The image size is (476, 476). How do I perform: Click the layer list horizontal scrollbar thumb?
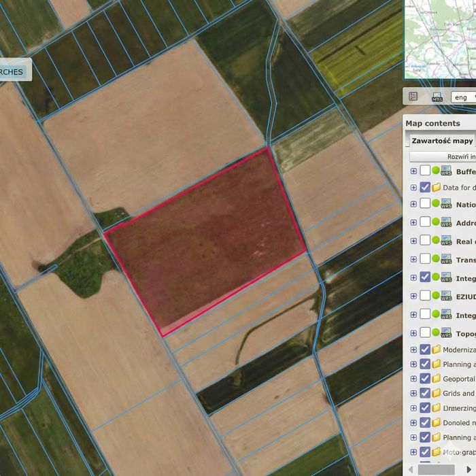(x=437, y=470)
